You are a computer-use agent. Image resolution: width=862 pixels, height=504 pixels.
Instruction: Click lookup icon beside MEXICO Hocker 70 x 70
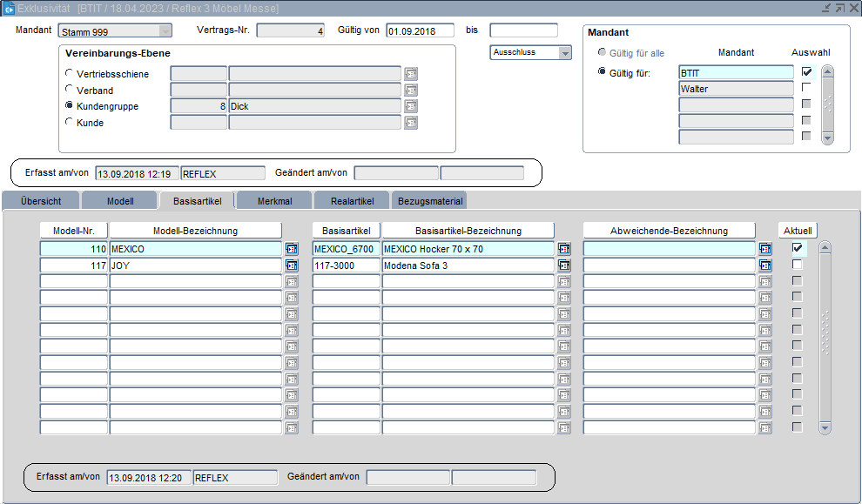(564, 249)
